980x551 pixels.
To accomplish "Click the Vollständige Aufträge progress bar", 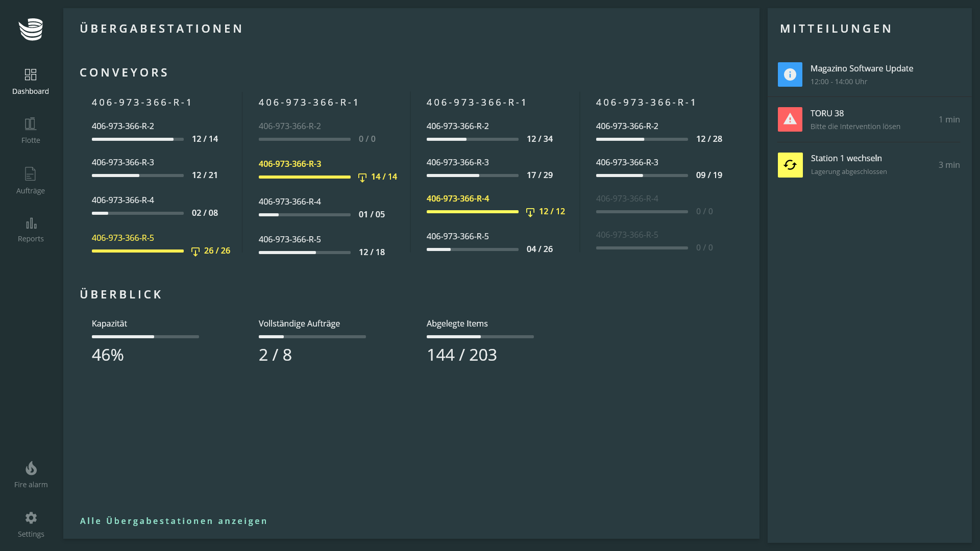I will coord(312,337).
